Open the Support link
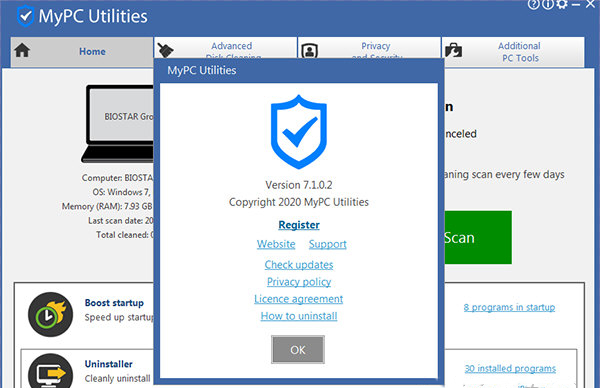This screenshot has width=600, height=388. coord(328,244)
